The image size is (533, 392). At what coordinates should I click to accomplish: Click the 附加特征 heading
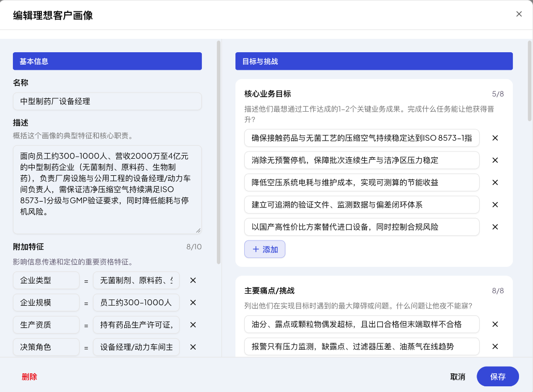pyautogui.click(x=28, y=247)
